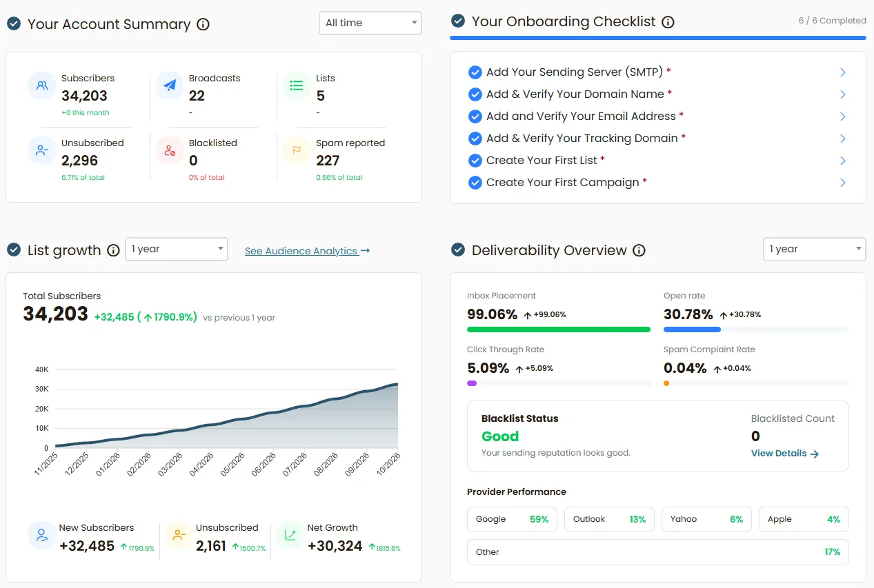
Task: Select the Outlook provider performance card
Action: 609,519
